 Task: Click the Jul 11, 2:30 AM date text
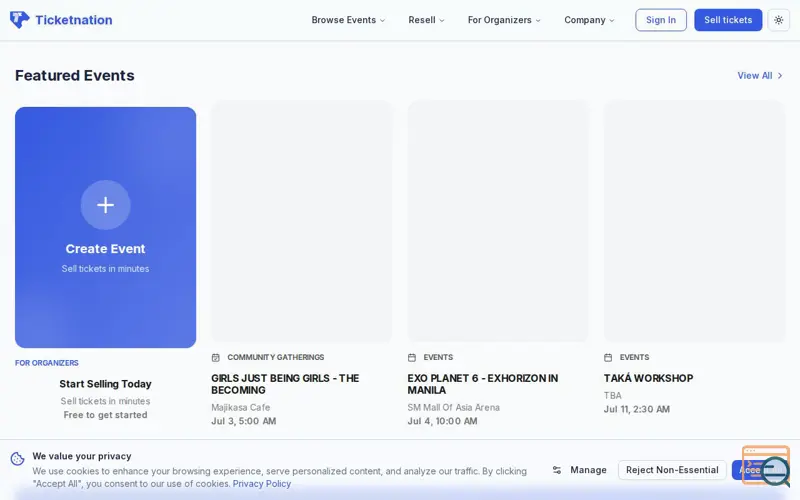click(x=637, y=409)
